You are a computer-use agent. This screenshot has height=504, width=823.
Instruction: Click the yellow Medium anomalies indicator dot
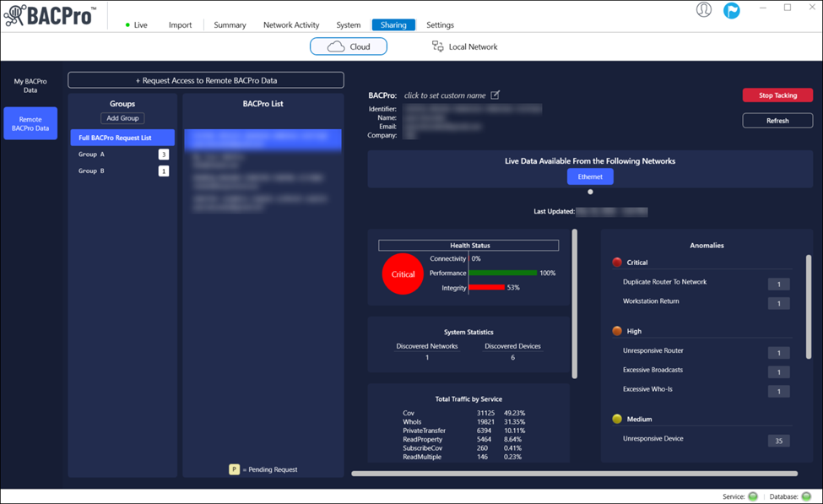pos(617,419)
